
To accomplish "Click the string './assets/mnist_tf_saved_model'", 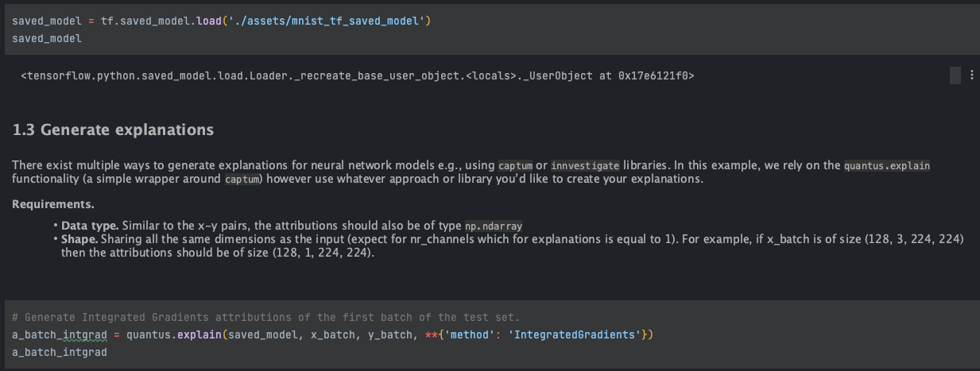I will click(327, 21).
